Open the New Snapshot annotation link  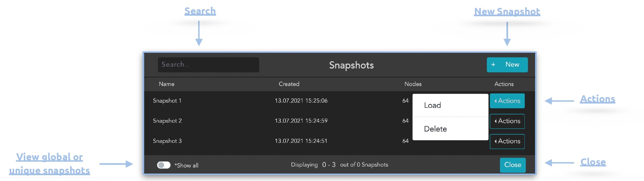tap(507, 11)
